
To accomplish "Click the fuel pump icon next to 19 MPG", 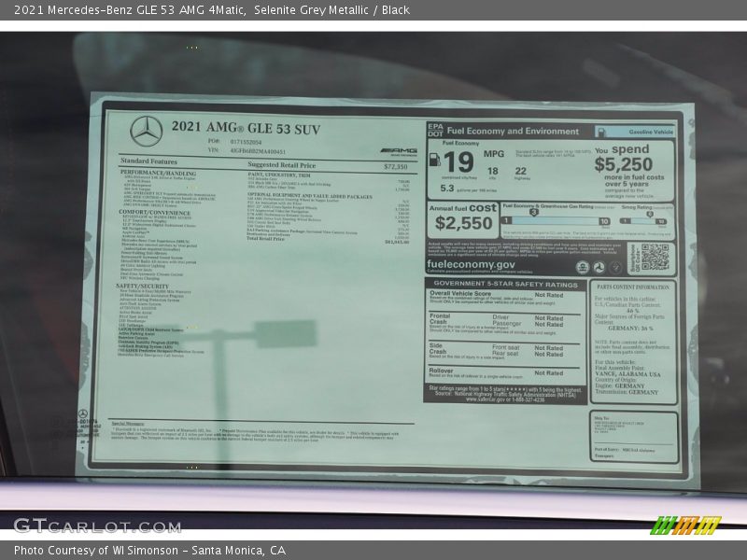I will [435, 159].
